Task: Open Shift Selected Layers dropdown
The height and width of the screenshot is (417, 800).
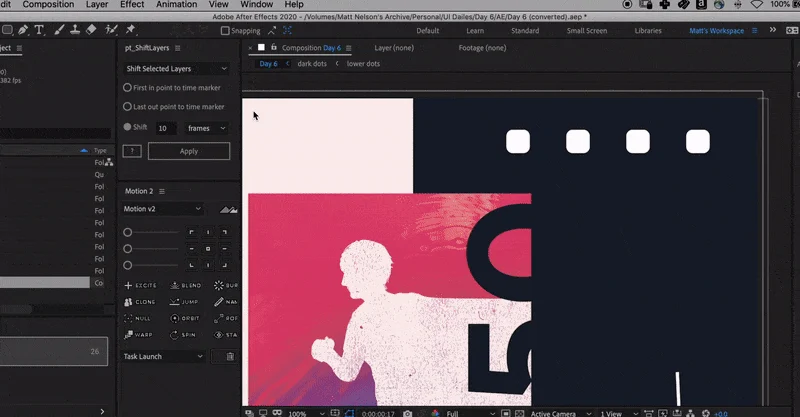Action: (176, 68)
